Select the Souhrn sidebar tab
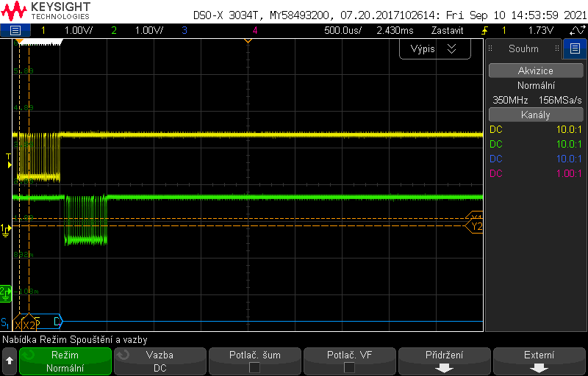The width and height of the screenshot is (588, 376). coord(523,48)
